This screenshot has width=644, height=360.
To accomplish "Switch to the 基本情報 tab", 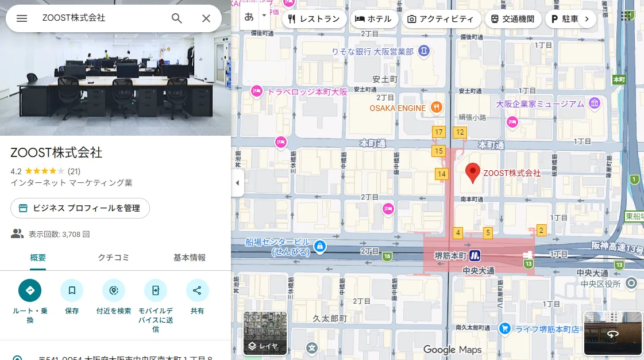I will (190, 258).
